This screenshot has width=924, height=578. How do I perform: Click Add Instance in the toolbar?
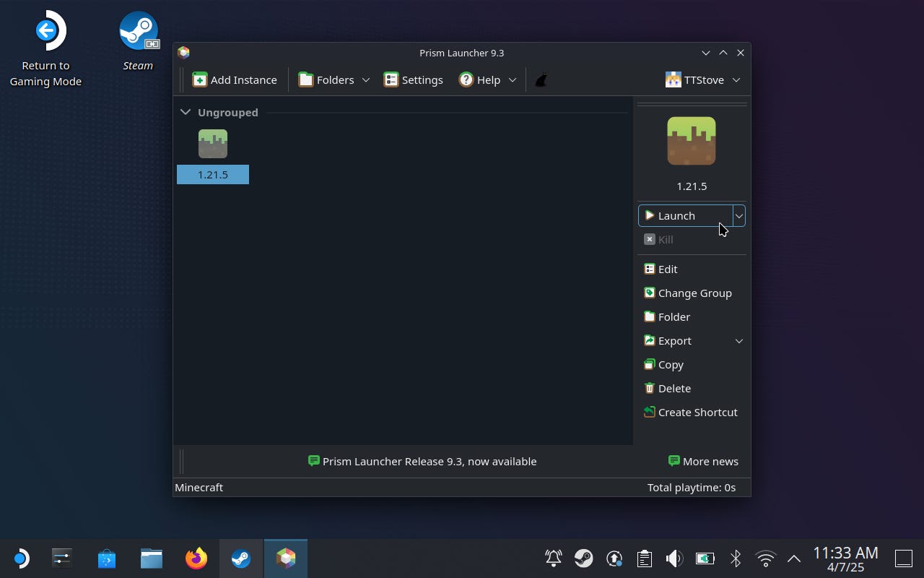pyautogui.click(x=235, y=79)
